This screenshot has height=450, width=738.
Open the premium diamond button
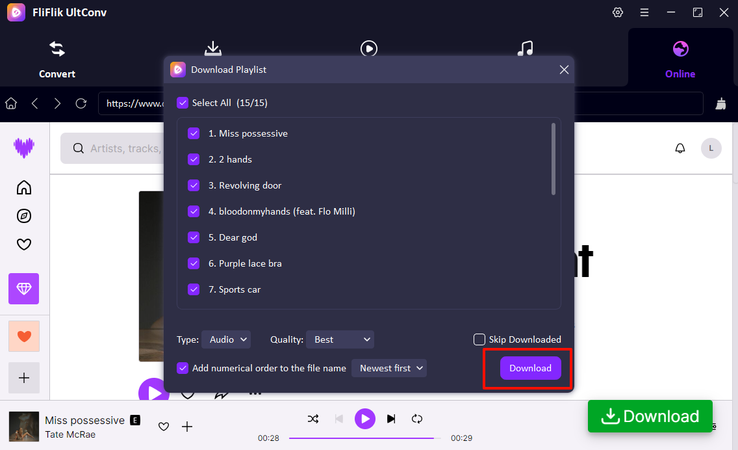pyautogui.click(x=24, y=289)
